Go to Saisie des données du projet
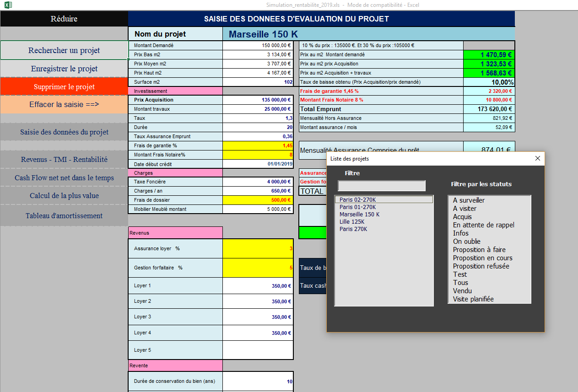 coord(64,132)
